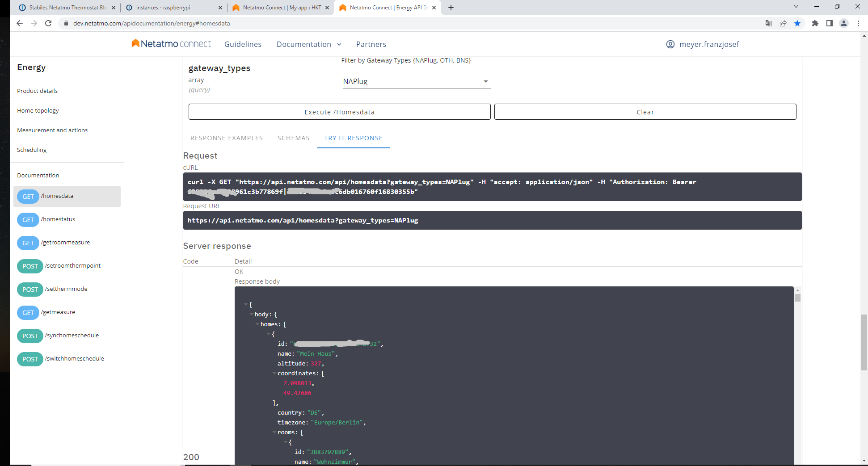Open the Partners menu item

[371, 44]
